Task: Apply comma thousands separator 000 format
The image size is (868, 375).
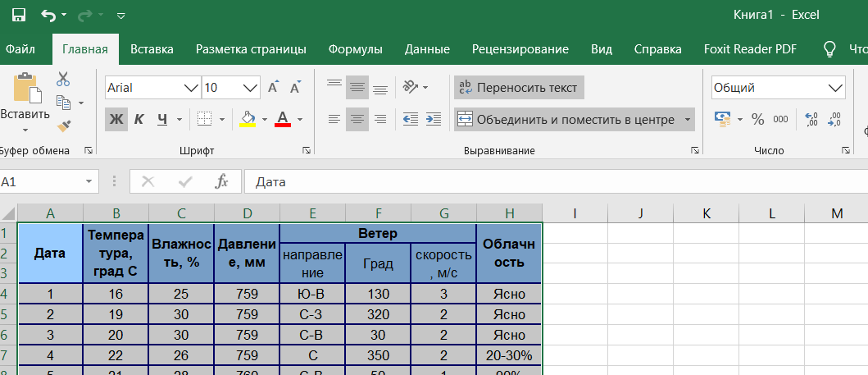Action: (780, 119)
